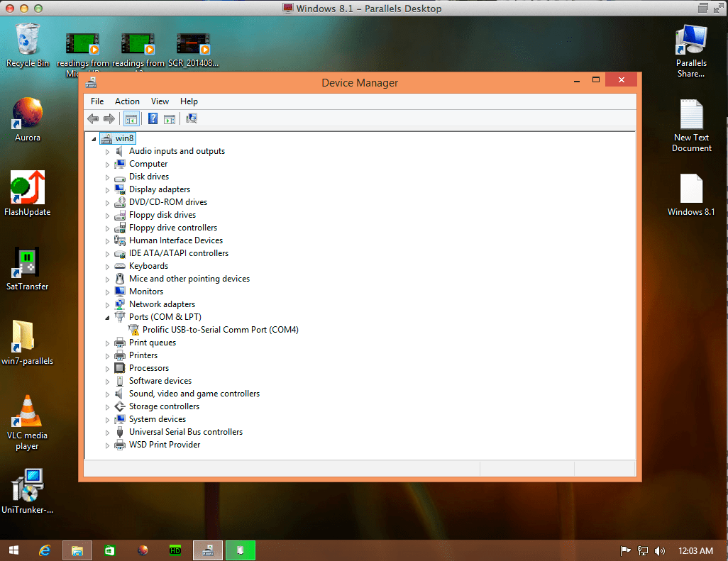728x561 pixels.
Task: Select the FlashUpdate desktop shortcut
Action: (x=28, y=194)
